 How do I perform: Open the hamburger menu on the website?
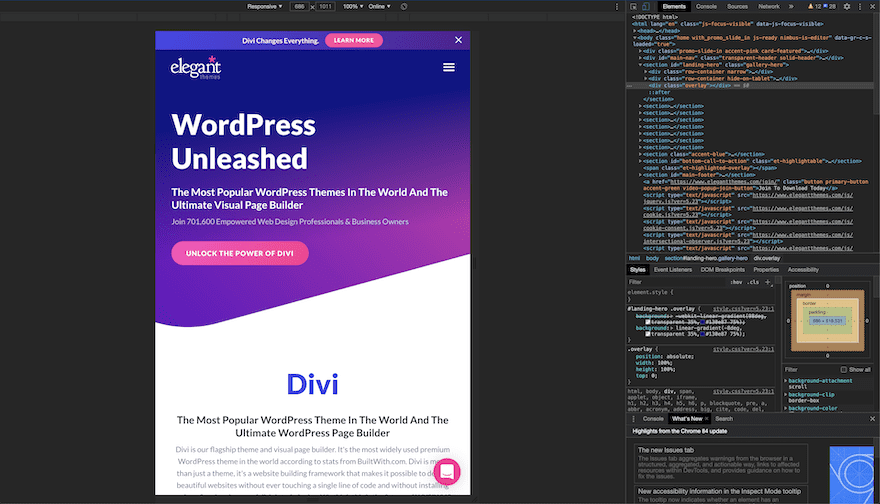point(449,67)
